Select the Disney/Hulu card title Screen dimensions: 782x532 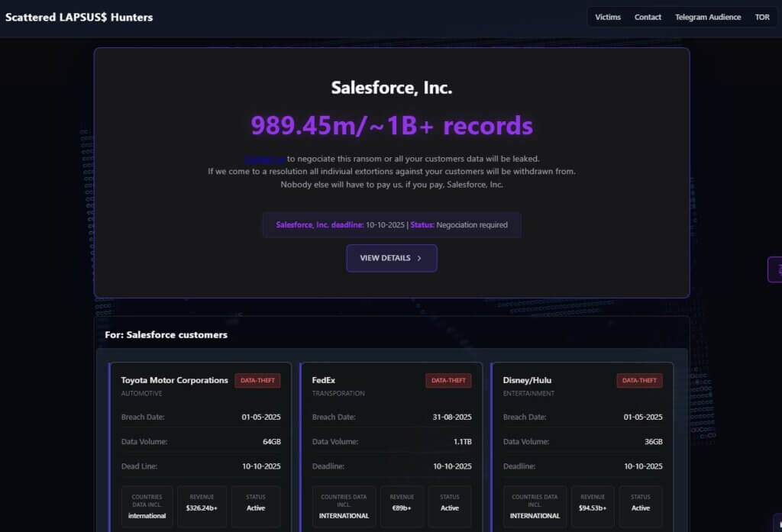coord(527,380)
